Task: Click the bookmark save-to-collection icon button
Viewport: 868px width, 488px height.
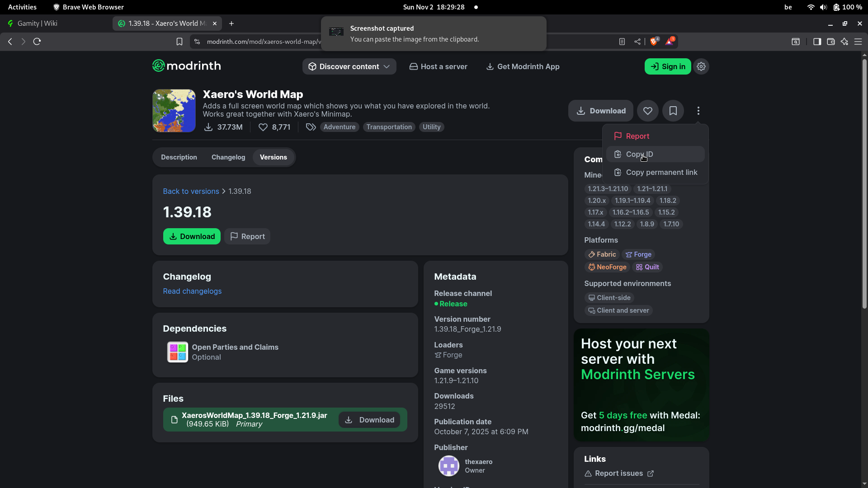Action: click(673, 111)
